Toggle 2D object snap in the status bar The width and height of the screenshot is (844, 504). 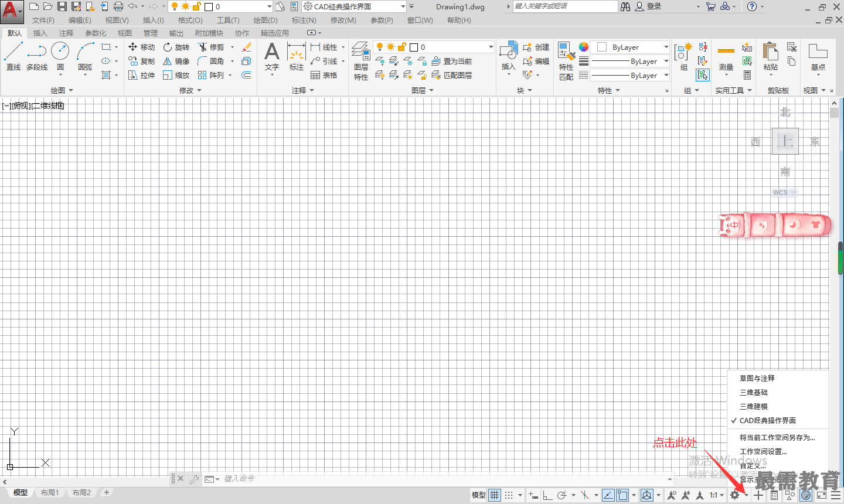[622, 495]
